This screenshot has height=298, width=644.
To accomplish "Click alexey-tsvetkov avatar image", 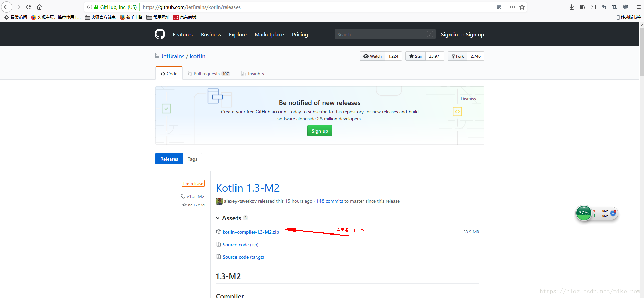I will click(219, 201).
